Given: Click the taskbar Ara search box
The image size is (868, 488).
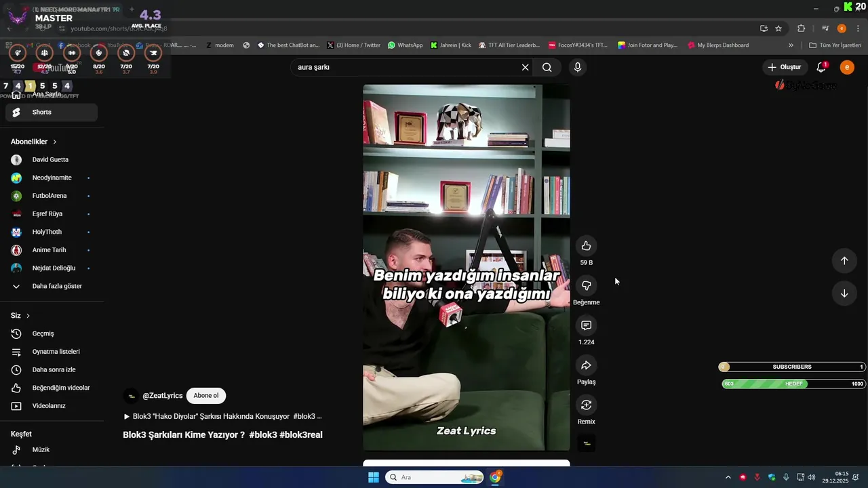Looking at the screenshot, I should click(x=435, y=477).
